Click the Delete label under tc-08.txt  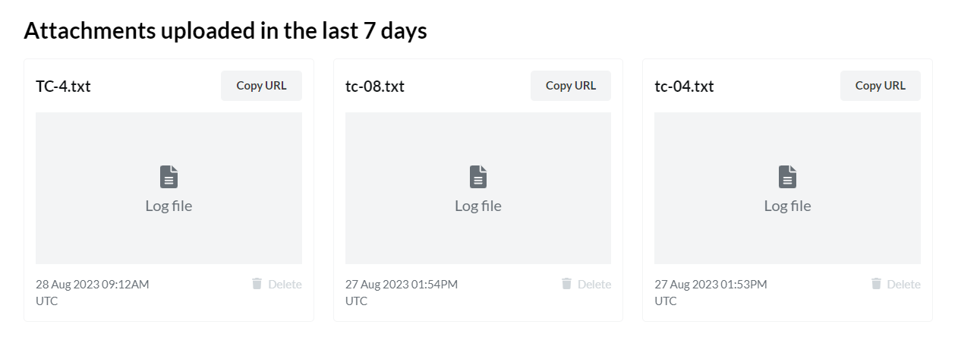(594, 285)
